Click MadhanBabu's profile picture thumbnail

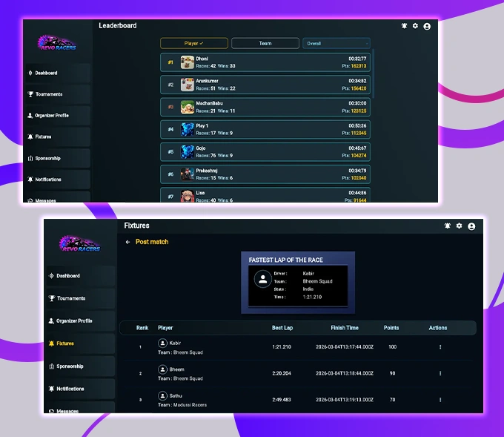(x=188, y=107)
